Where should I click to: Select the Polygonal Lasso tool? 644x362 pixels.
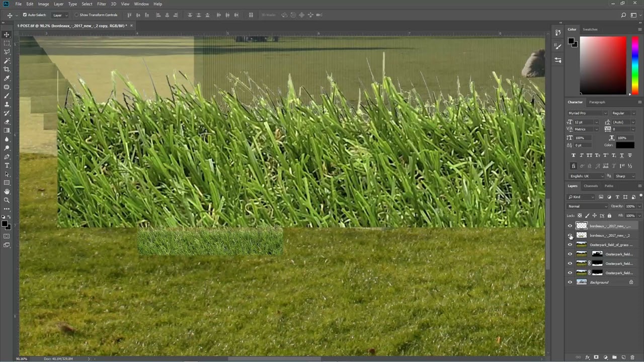click(7, 52)
